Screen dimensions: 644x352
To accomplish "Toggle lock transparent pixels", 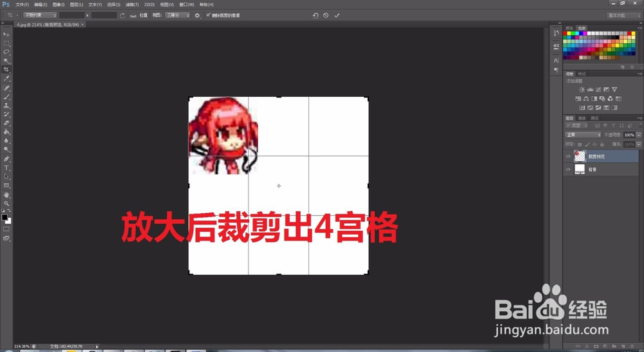I will tap(580, 144).
